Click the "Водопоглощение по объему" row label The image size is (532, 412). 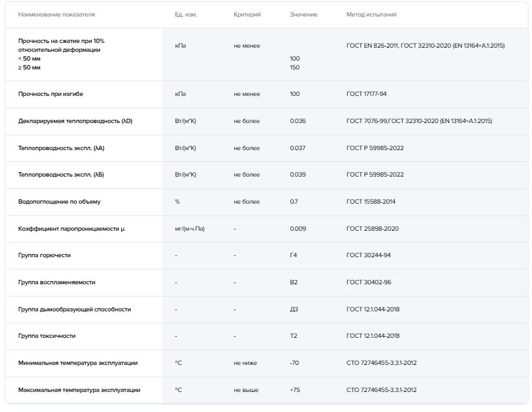click(59, 202)
